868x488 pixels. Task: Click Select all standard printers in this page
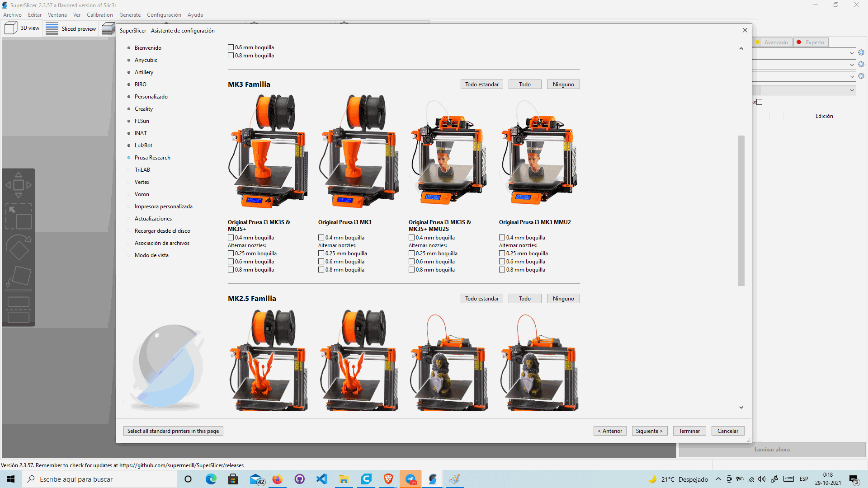[x=173, y=431]
